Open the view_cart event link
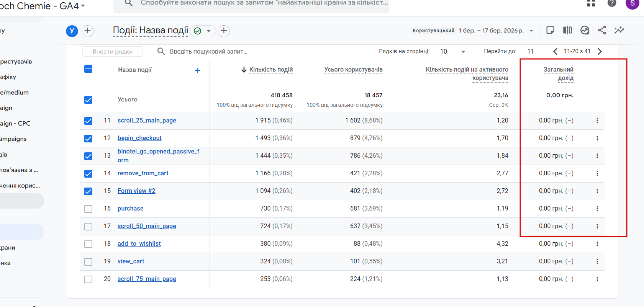 131,261
